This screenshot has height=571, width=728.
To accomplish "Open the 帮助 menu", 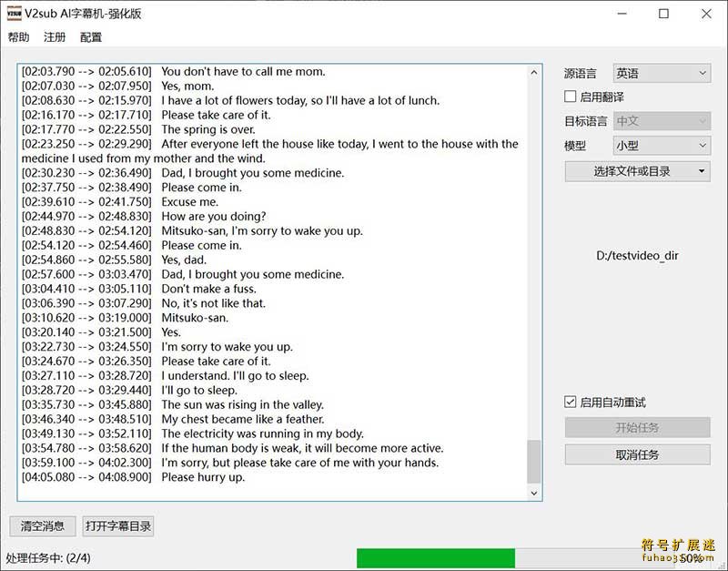I will [x=18, y=37].
